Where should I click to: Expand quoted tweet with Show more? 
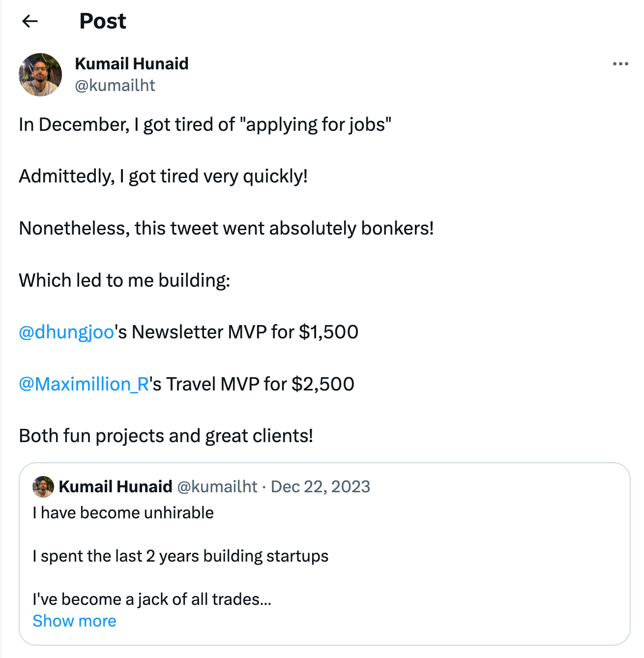(74, 621)
